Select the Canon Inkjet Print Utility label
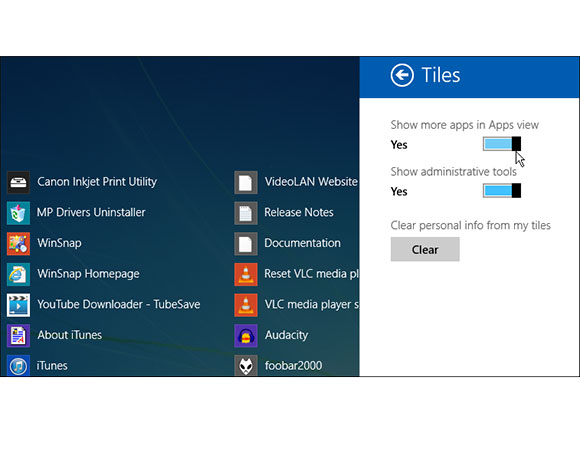The height and width of the screenshot is (470, 580). 97,182
